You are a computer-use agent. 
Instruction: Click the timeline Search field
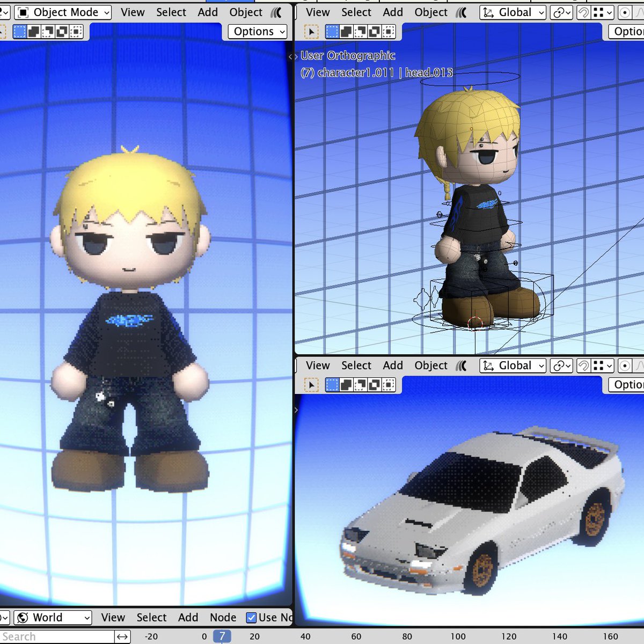click(x=57, y=636)
